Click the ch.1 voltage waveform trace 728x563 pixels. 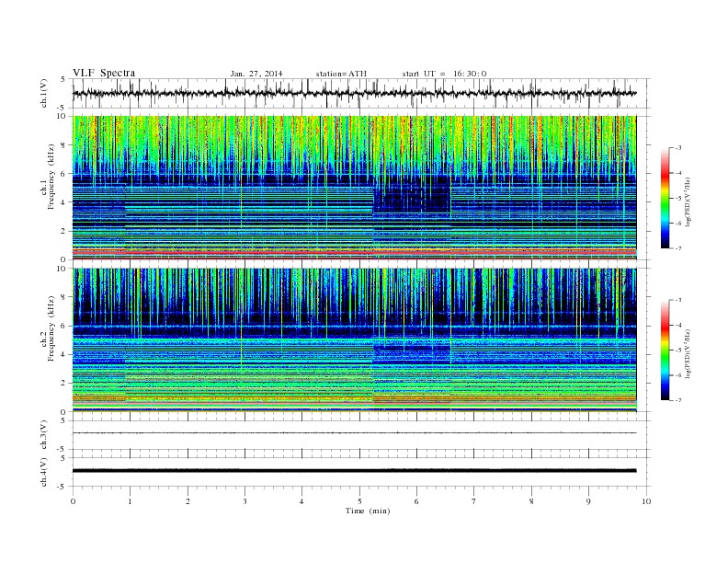[x=354, y=93]
